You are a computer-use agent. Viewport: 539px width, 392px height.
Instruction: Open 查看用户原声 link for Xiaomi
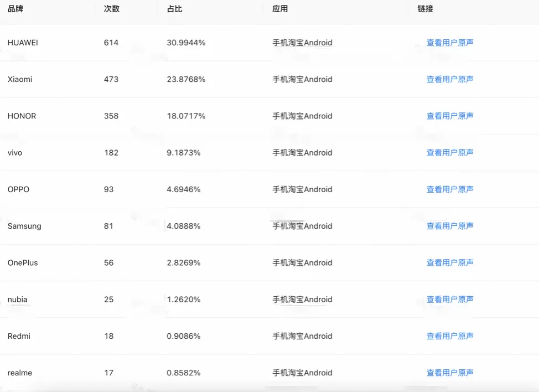[x=450, y=79]
